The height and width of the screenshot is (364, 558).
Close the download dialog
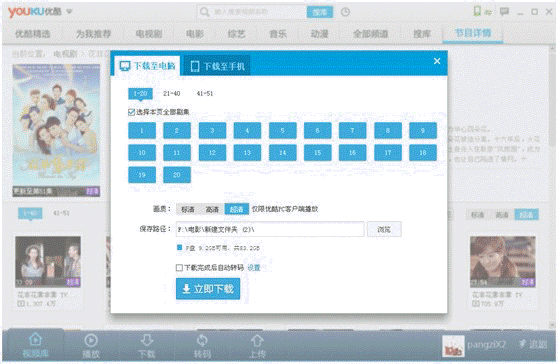coord(437,61)
